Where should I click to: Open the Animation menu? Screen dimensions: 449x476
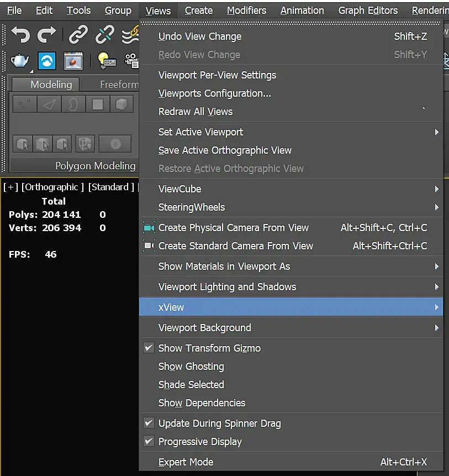[302, 11]
